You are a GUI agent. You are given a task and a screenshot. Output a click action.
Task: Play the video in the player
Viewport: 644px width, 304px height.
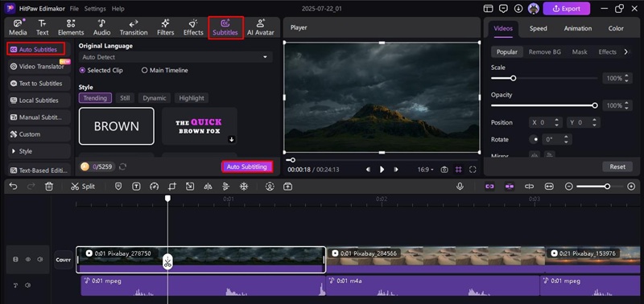click(x=382, y=170)
